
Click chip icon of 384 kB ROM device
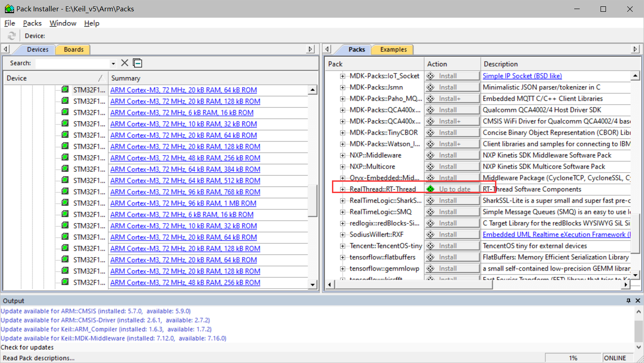tap(65, 169)
